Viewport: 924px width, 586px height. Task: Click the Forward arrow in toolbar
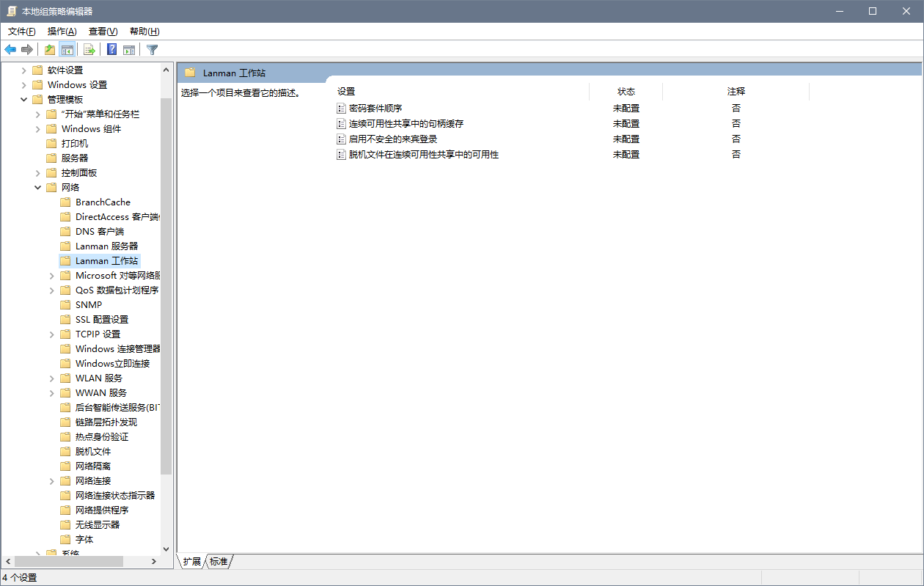pyautogui.click(x=27, y=50)
